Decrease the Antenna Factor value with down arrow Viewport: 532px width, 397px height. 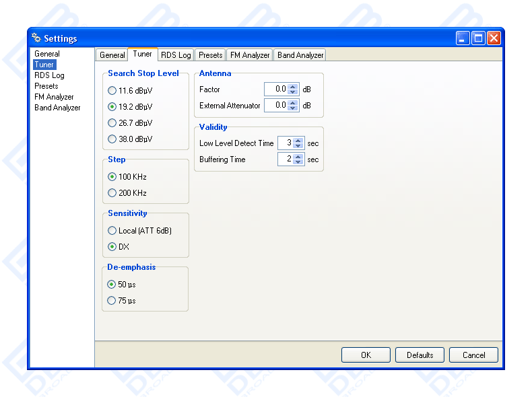pyautogui.click(x=293, y=92)
